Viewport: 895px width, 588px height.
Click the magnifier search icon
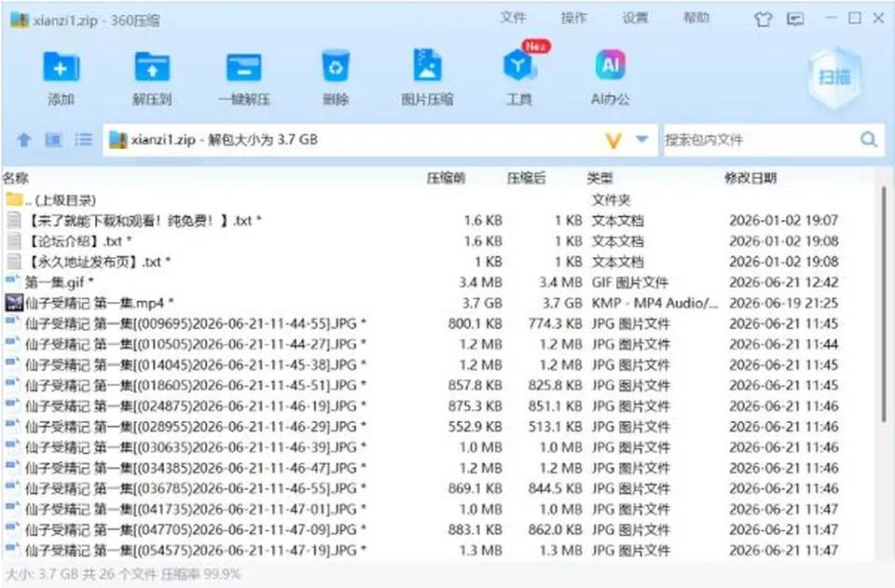point(869,140)
